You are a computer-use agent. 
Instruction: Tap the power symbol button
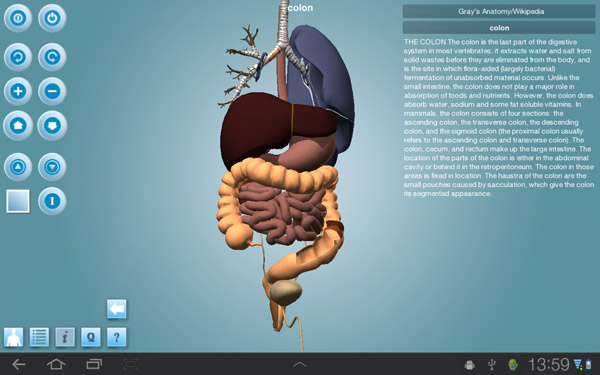click(52, 18)
